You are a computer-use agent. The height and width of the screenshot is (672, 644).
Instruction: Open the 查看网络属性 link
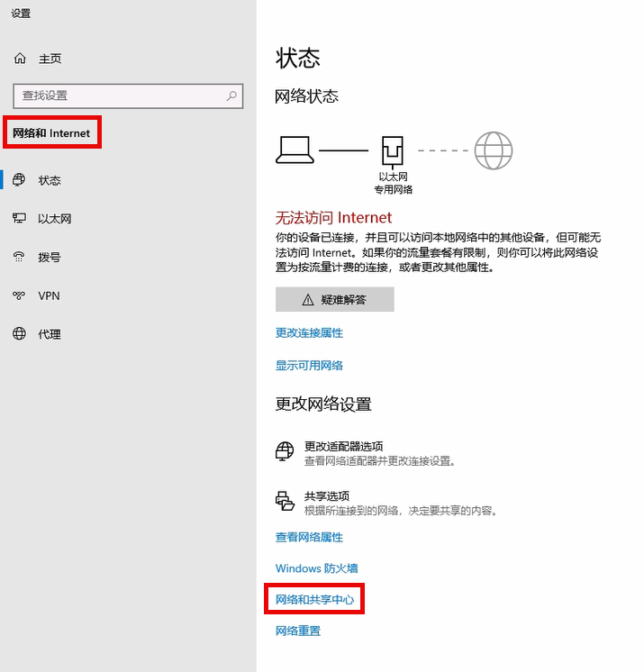(309, 537)
